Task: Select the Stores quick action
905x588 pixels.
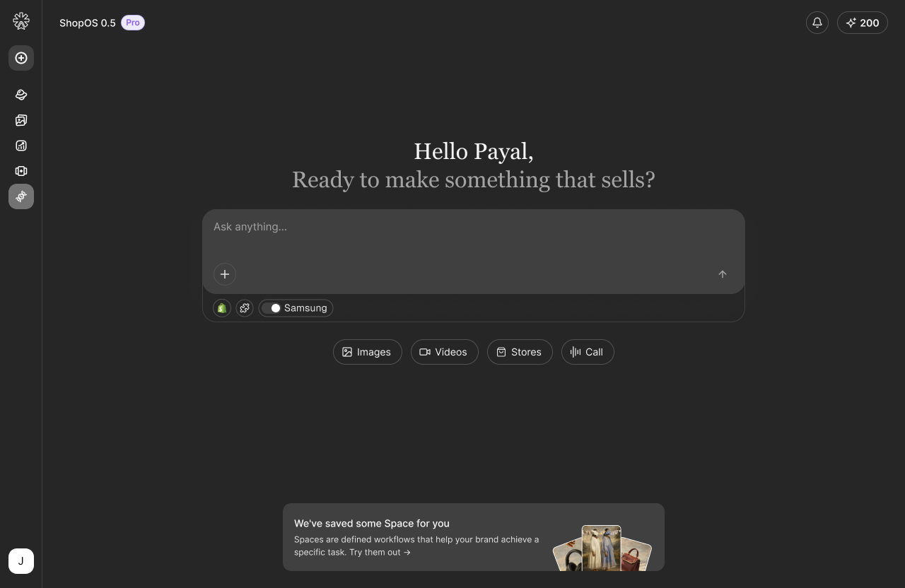Action: point(520,352)
